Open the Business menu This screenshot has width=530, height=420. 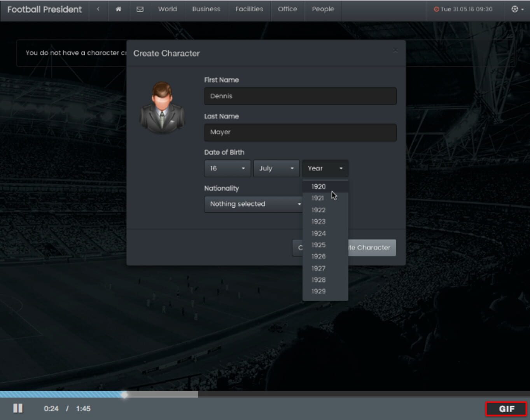tap(206, 9)
